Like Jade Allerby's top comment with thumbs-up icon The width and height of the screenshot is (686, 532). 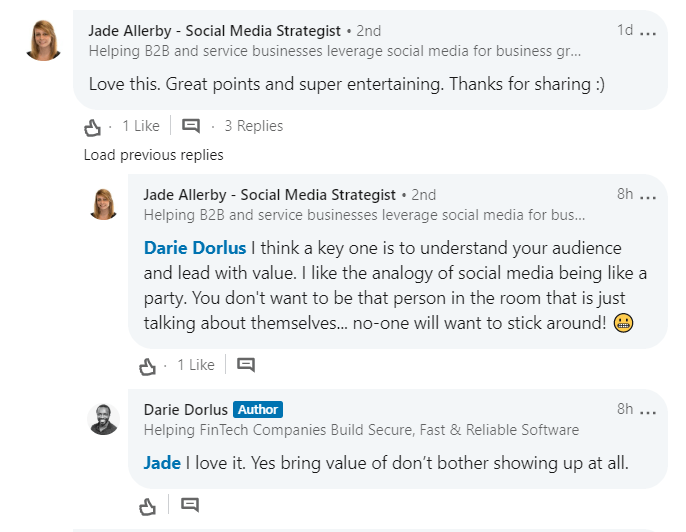point(92,127)
